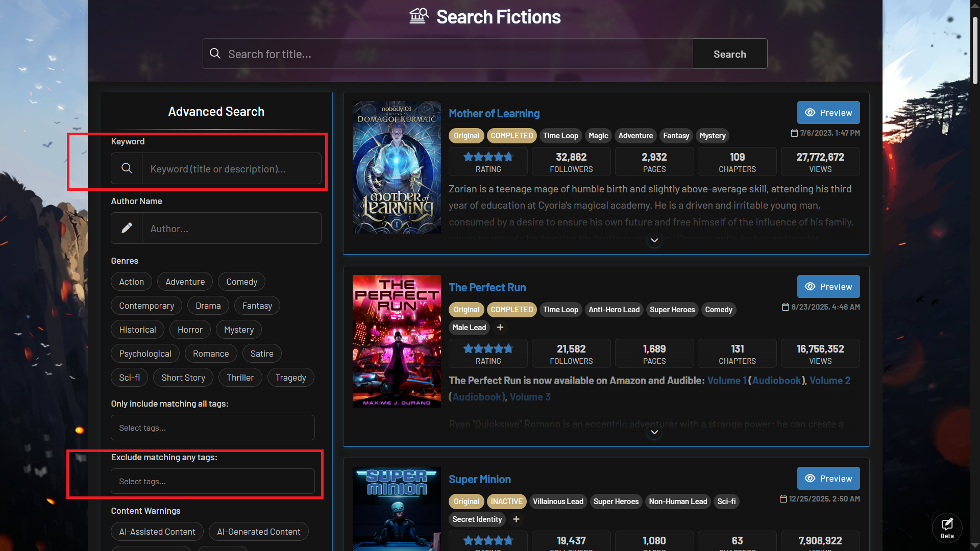Toggle the Comedy genre filter
The image size is (980, 551).
point(242,282)
